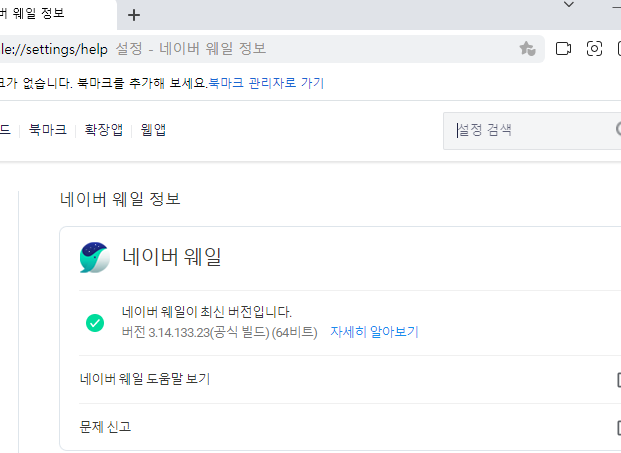Go to the 북마크 settings section

[48, 129]
